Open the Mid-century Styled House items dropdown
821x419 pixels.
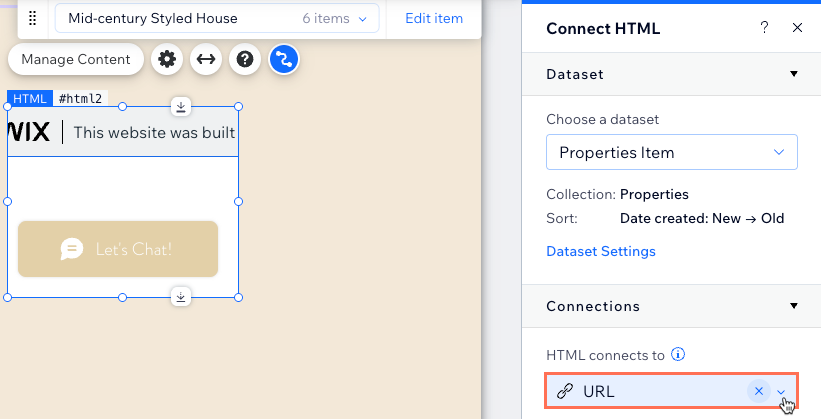(217, 18)
